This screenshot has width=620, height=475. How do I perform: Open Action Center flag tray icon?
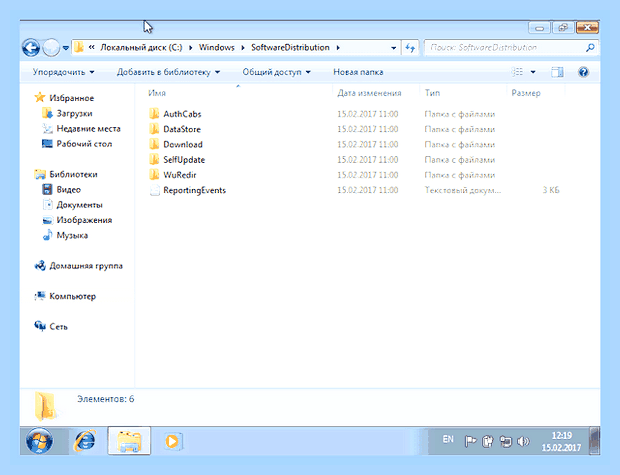[x=470, y=441]
